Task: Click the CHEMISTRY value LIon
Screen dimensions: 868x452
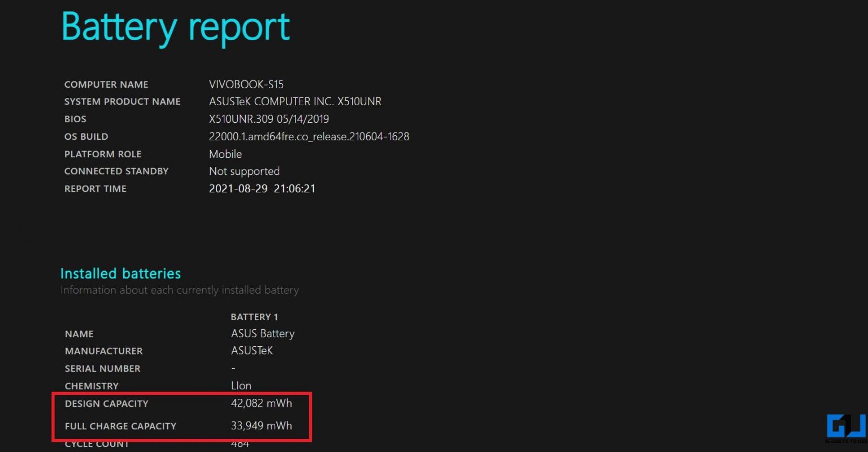Action: (241, 386)
